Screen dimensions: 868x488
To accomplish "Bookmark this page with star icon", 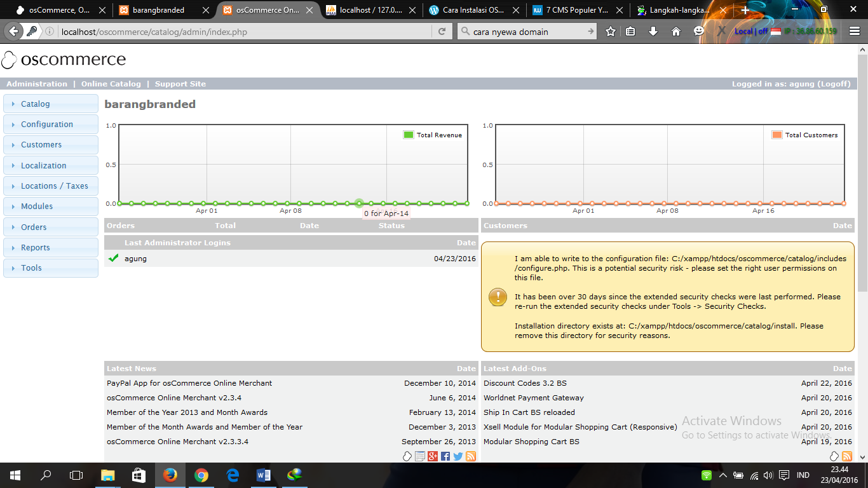I will point(611,31).
